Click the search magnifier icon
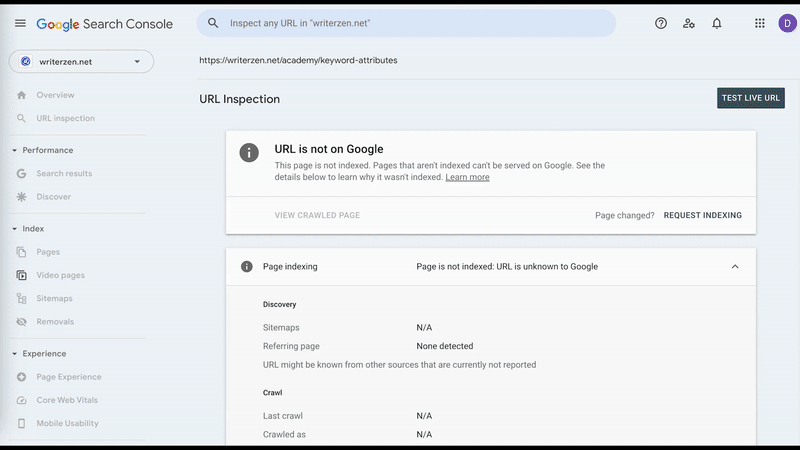Screen dimensions: 800x450 pyautogui.click(x=213, y=23)
